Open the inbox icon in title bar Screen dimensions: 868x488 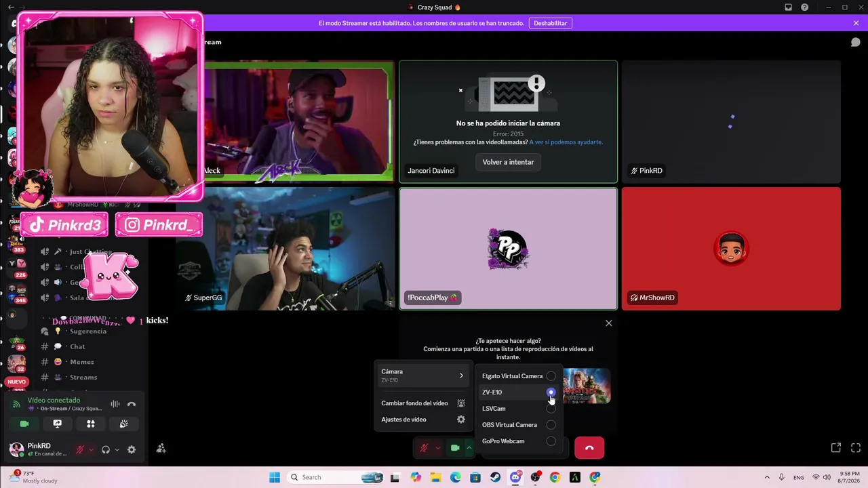tap(788, 7)
